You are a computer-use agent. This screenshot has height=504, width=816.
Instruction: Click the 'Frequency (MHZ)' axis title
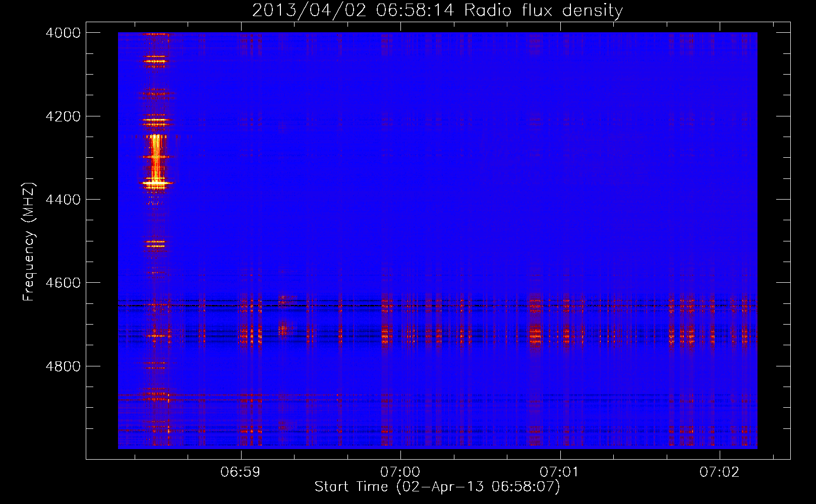[x=29, y=242]
